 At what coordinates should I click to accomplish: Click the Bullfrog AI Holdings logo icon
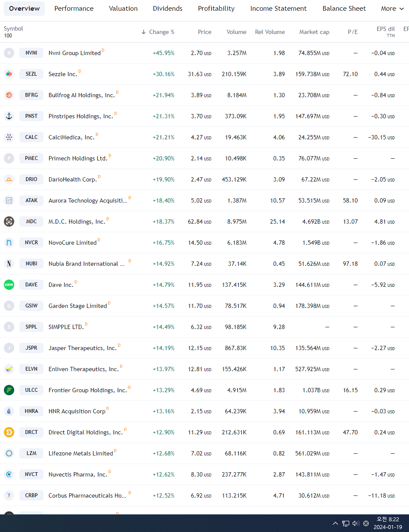click(x=9, y=95)
